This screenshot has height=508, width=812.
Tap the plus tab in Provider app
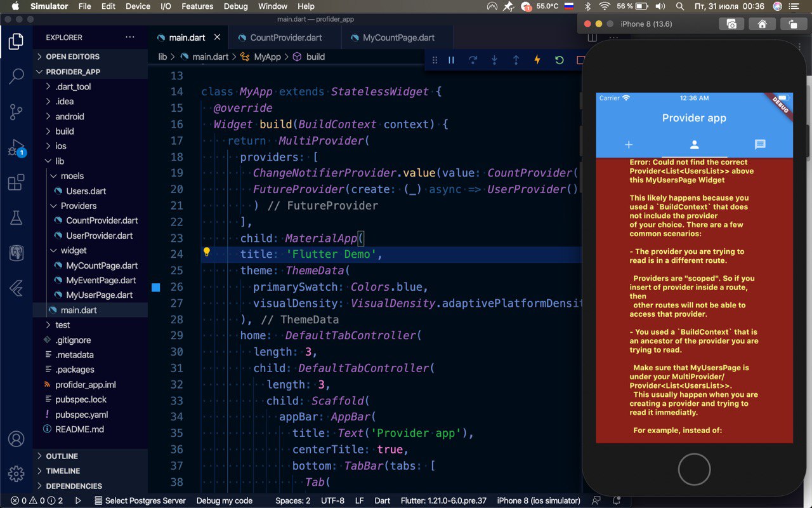click(x=629, y=145)
